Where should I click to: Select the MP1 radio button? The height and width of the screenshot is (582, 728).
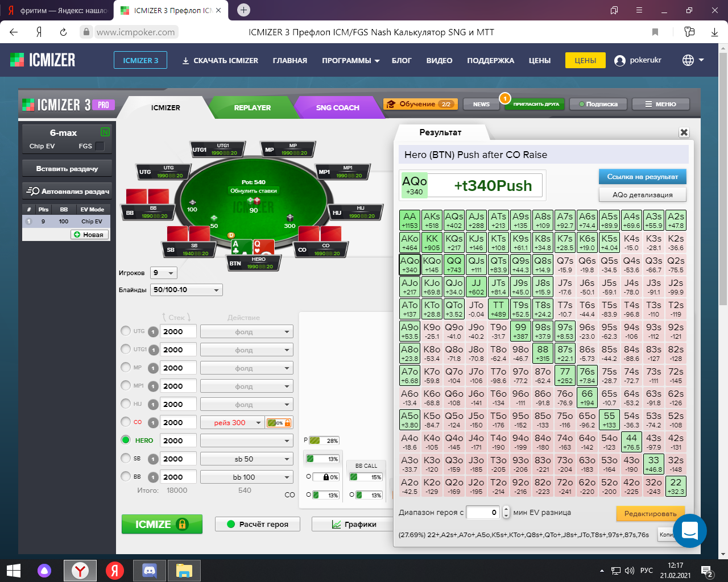pyautogui.click(x=126, y=385)
